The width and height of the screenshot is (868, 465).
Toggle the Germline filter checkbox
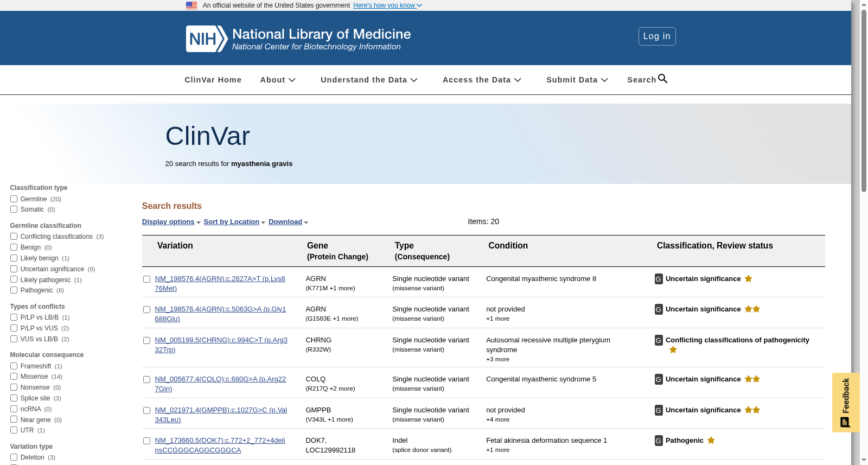coord(14,199)
